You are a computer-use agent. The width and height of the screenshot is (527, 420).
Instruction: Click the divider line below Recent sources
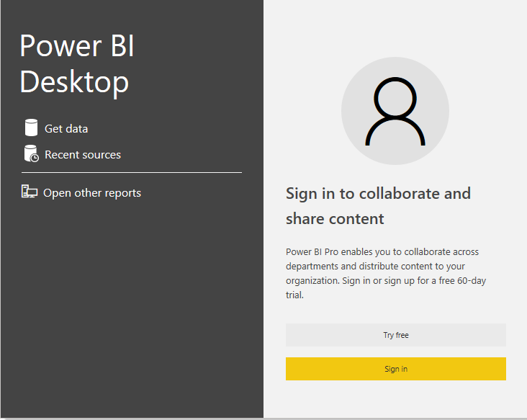click(x=132, y=173)
